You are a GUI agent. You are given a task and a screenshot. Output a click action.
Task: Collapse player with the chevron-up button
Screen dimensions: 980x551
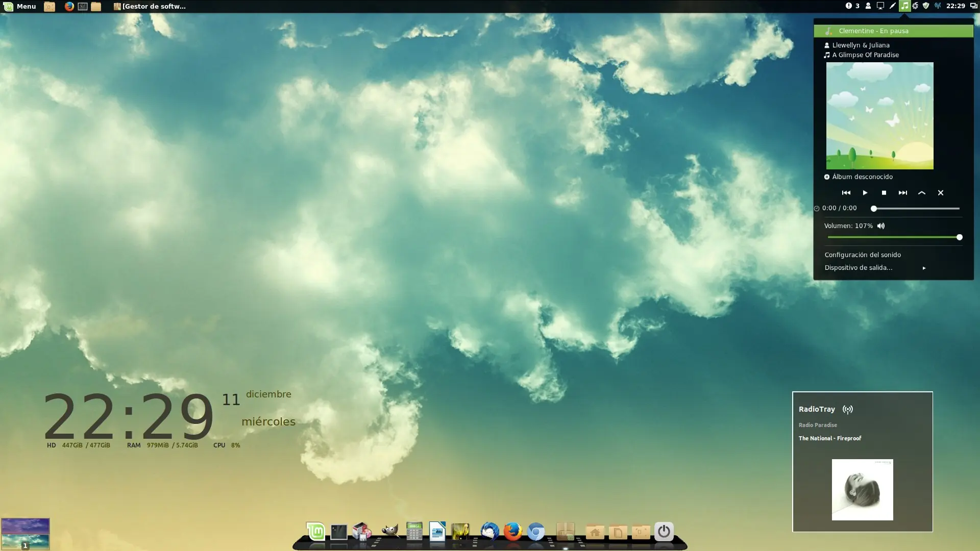[x=921, y=193]
